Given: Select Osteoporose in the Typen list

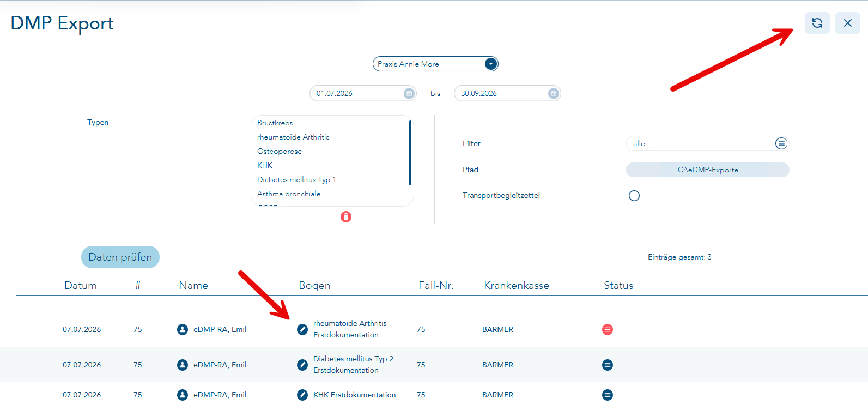Looking at the screenshot, I should 280,151.
